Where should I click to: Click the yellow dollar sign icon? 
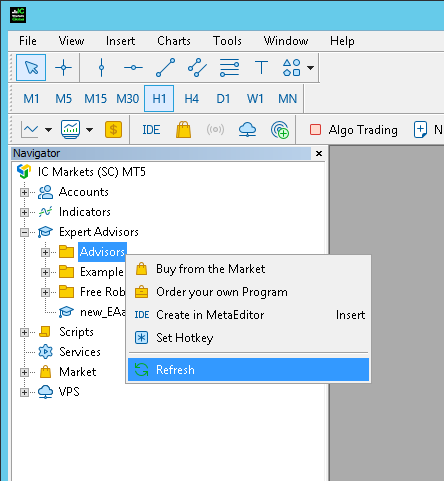pyautogui.click(x=113, y=129)
